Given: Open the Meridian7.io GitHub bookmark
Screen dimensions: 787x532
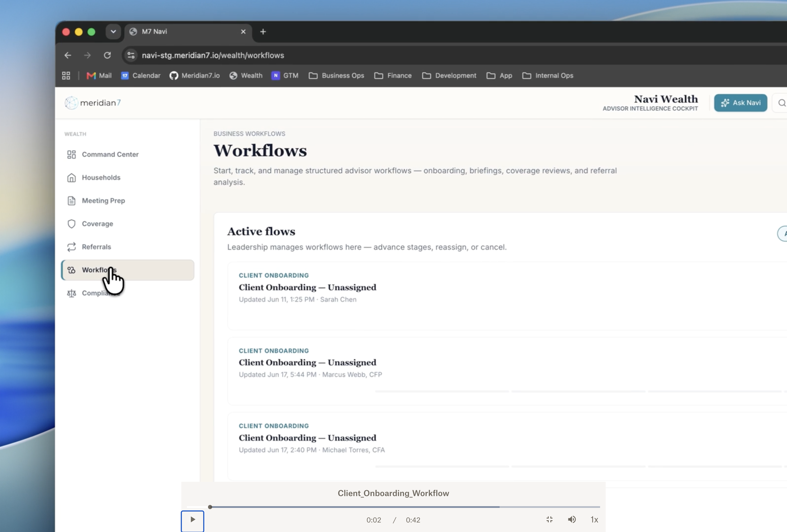Looking at the screenshot, I should click(x=195, y=75).
